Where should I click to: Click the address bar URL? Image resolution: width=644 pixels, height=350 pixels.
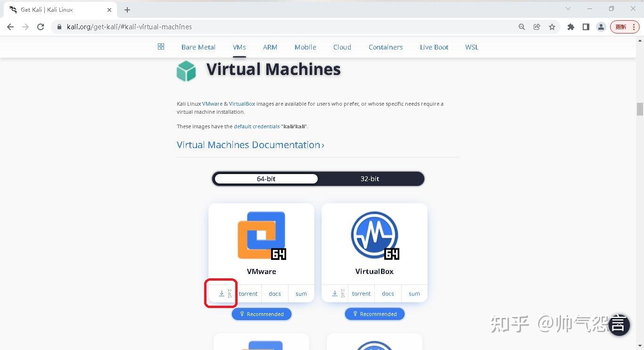[x=129, y=27]
